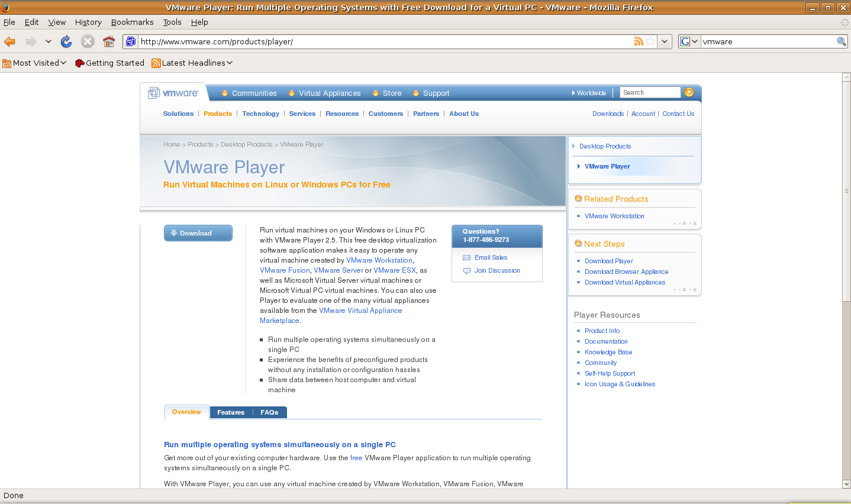
Task: Click the VMware Player sidebar item
Action: click(x=607, y=166)
